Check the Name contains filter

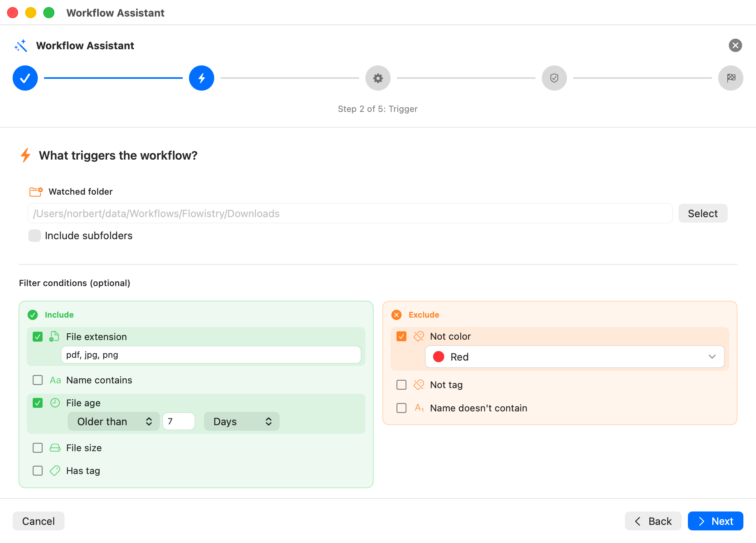point(38,380)
